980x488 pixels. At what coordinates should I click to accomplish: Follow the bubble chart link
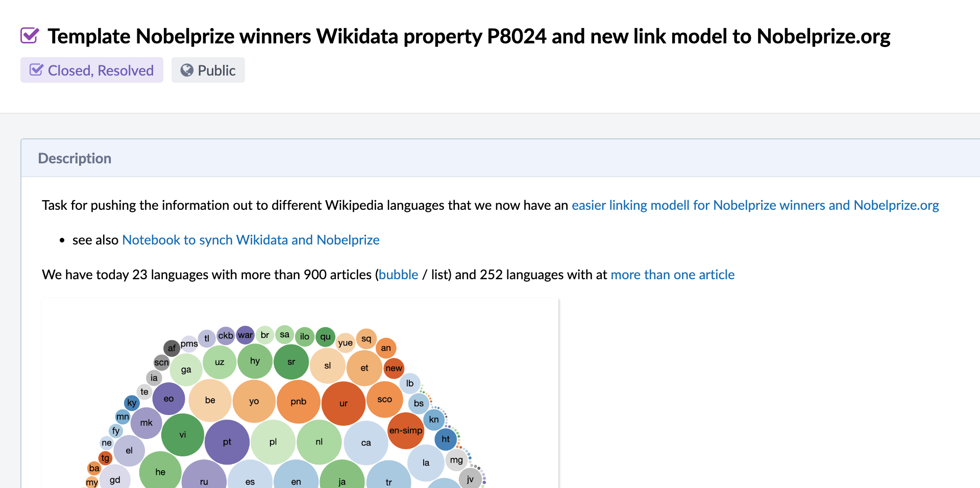[x=398, y=275]
